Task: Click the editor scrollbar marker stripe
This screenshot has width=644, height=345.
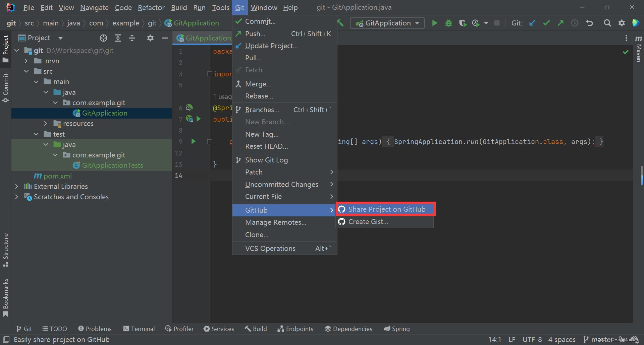Action: (642, 175)
